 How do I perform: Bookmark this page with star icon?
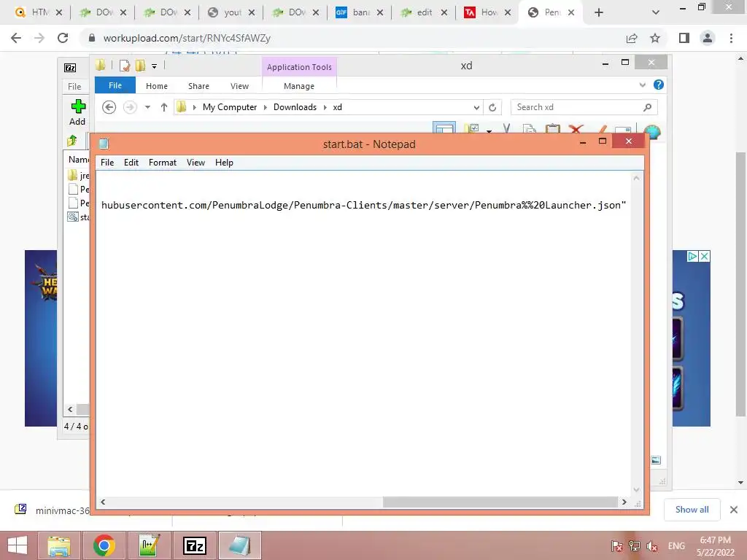click(655, 38)
